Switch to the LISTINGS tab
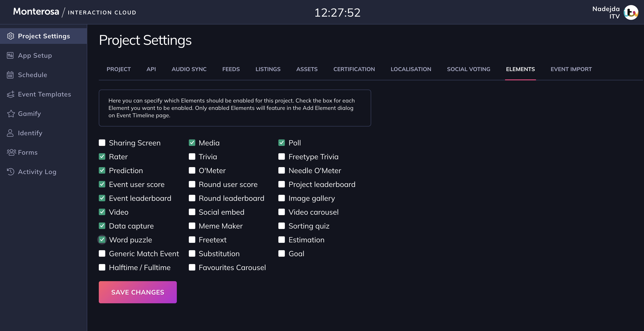Viewport: 644px width, 331px height. [x=268, y=69]
